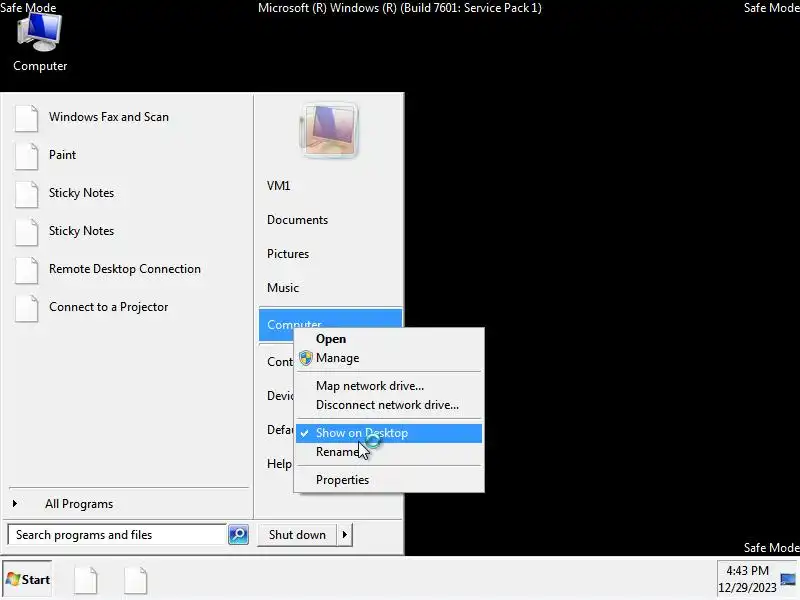Click the shield icon next to Manage

point(306,358)
